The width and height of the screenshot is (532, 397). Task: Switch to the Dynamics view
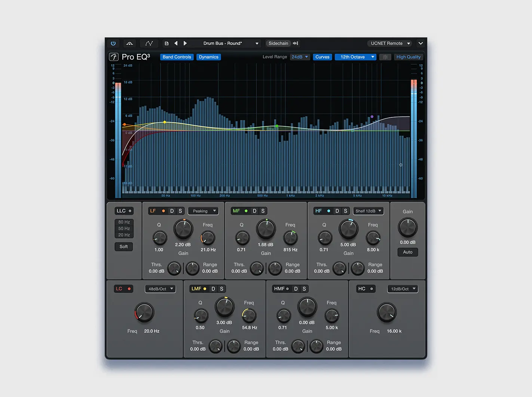[x=208, y=57]
